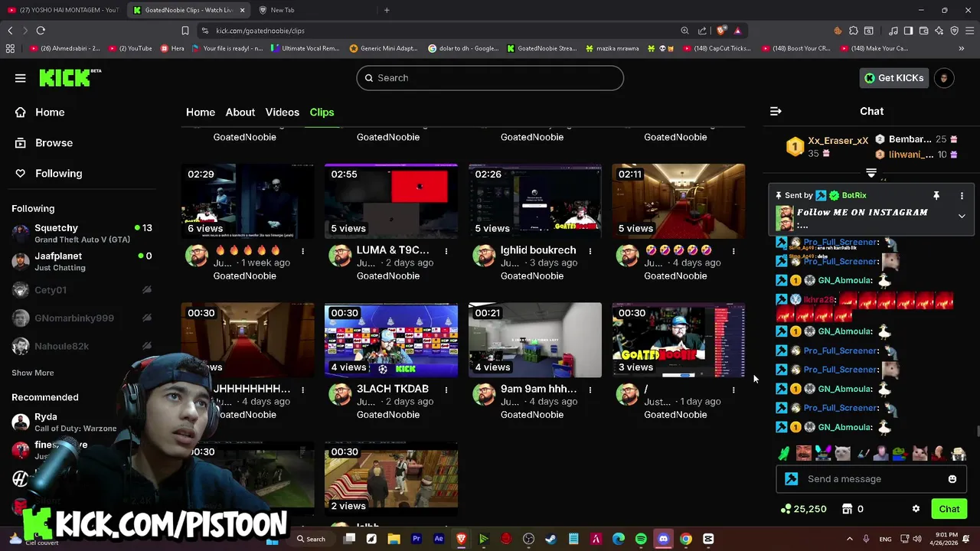Click the moderator hammer badge in message box
Screen dimensions: 980x551
click(x=792, y=479)
